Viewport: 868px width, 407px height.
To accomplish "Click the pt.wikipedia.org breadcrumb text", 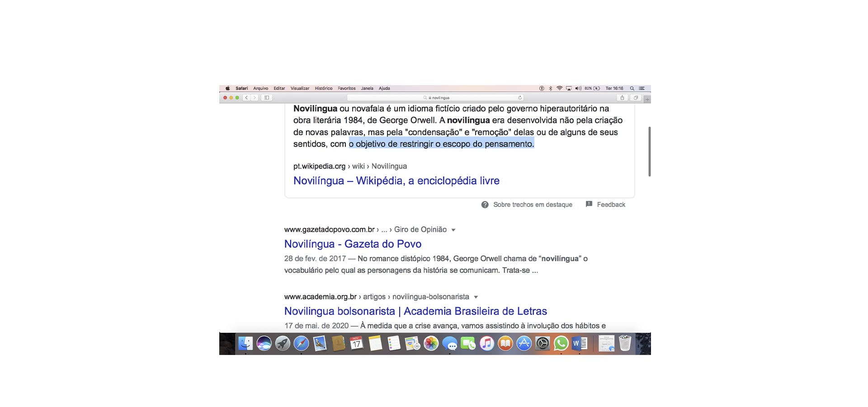I will pyautogui.click(x=319, y=166).
